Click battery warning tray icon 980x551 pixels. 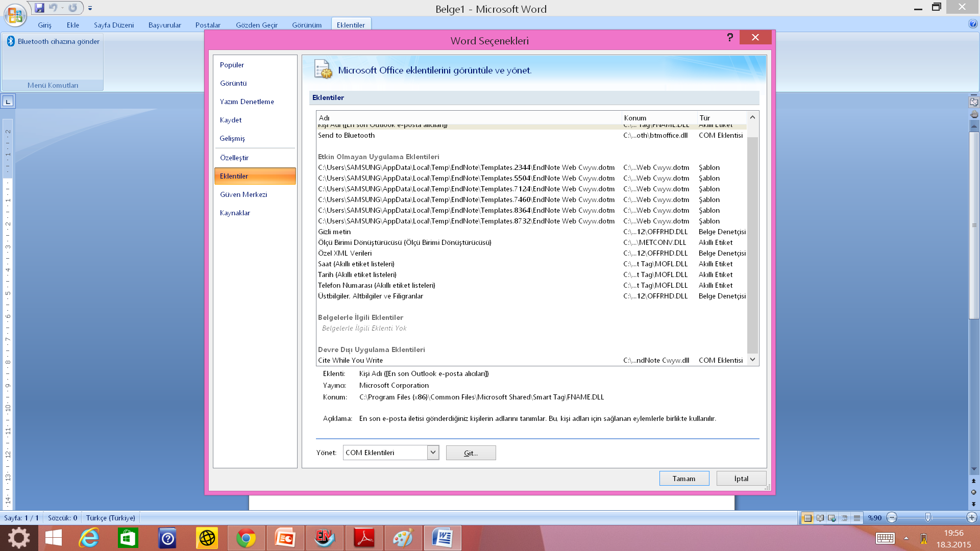pyautogui.click(x=923, y=538)
